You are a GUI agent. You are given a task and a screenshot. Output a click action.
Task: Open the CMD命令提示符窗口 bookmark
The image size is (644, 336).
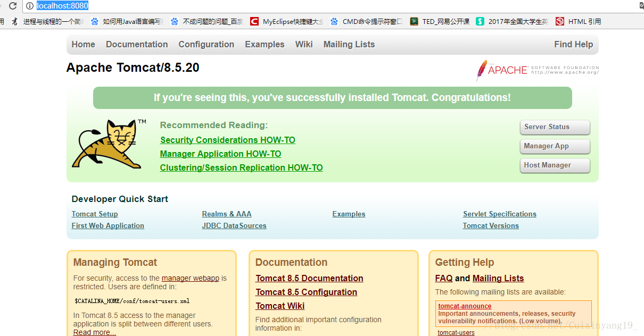tap(367, 21)
